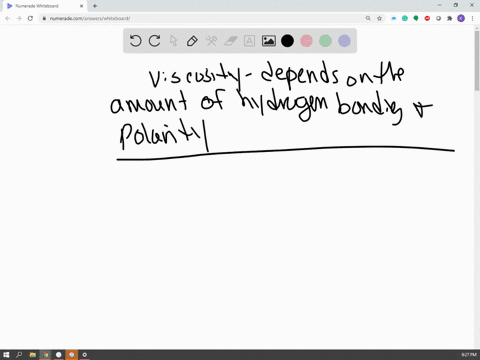Select the pen drawing tool

[x=192, y=41]
